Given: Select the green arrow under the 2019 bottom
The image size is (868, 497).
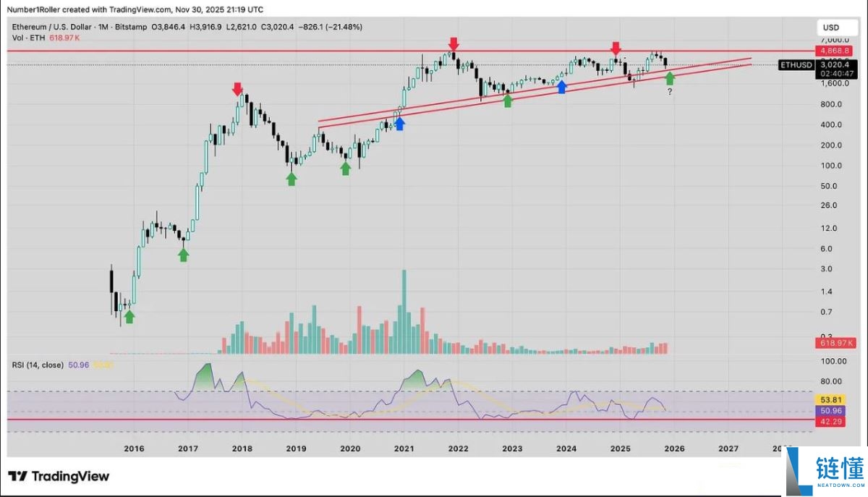Looking at the screenshot, I should click(x=292, y=179).
